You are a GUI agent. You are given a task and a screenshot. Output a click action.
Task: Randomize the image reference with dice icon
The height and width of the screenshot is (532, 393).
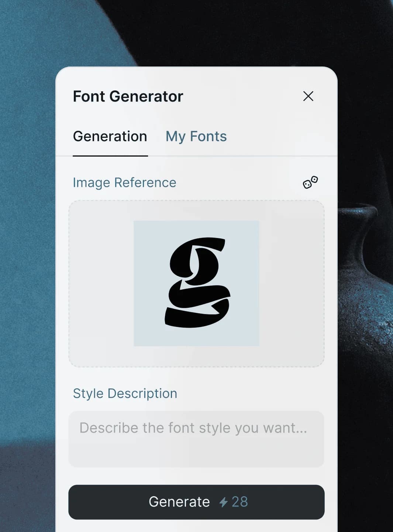(x=310, y=183)
